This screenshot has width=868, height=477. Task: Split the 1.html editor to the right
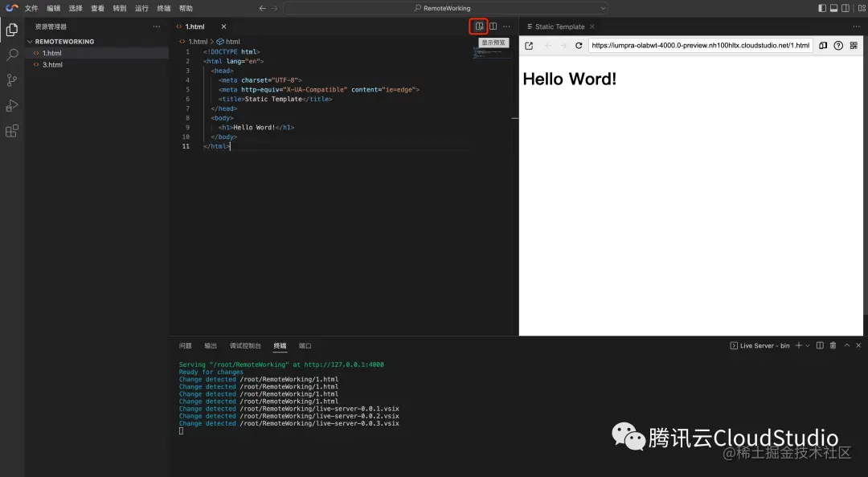(493, 26)
